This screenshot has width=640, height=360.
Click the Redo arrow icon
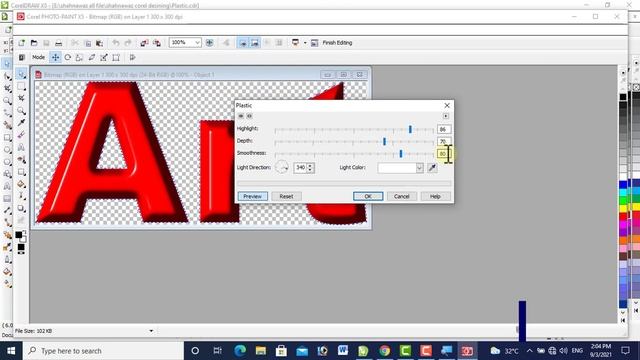(128, 43)
